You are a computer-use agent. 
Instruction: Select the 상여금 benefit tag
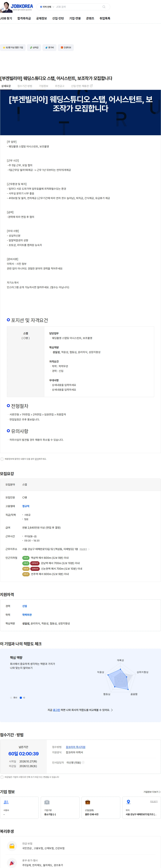pos(34,47)
